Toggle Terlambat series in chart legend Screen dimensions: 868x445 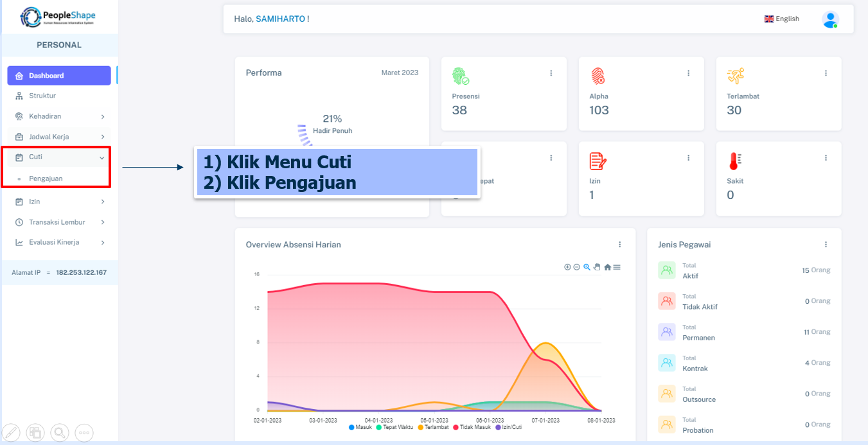point(434,427)
